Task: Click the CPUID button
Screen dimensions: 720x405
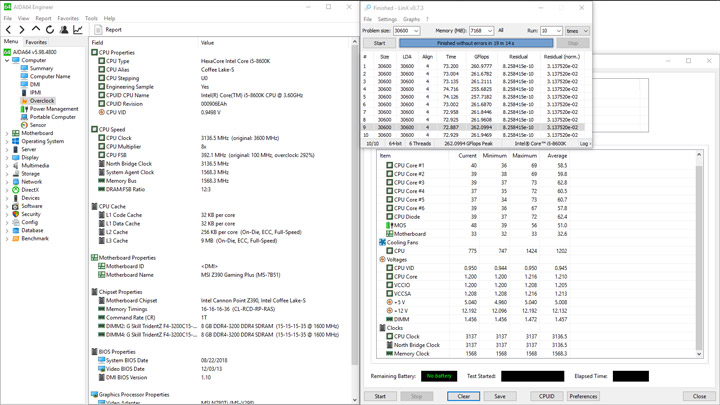Action: pyautogui.click(x=546, y=396)
